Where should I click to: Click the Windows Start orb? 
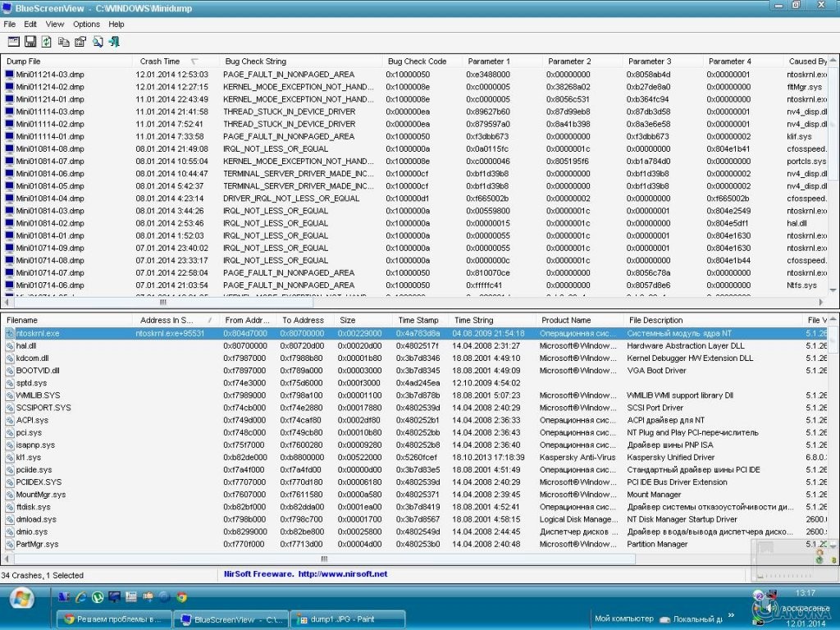[x=22, y=598]
